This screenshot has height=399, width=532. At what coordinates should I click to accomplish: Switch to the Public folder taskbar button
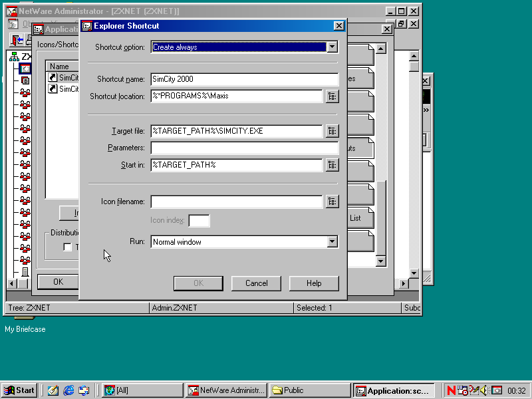pyautogui.click(x=310, y=390)
